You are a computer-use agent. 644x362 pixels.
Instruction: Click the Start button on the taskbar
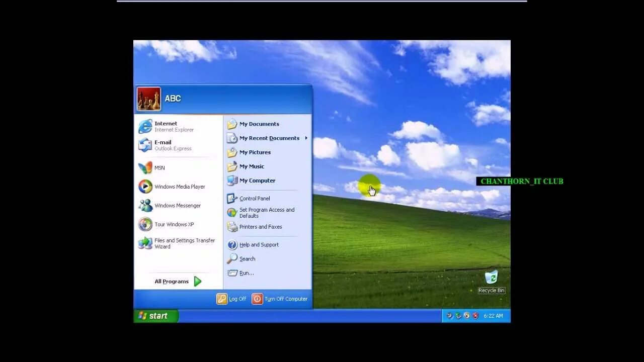point(156,316)
